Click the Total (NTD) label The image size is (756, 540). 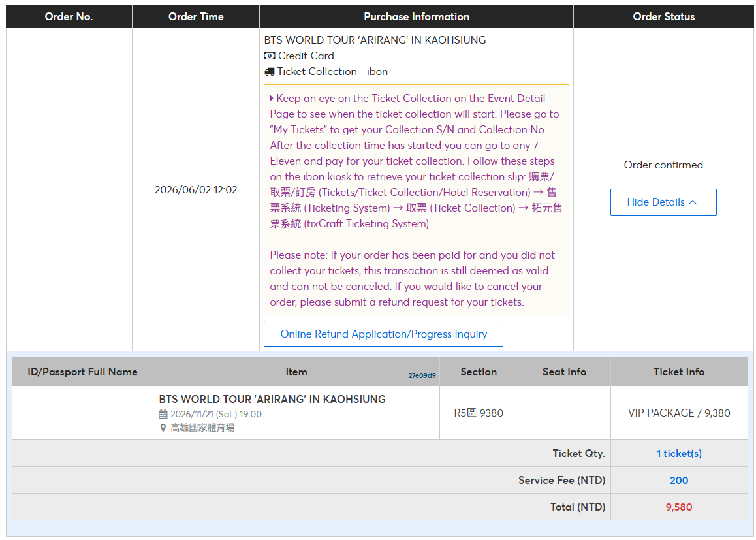click(578, 507)
